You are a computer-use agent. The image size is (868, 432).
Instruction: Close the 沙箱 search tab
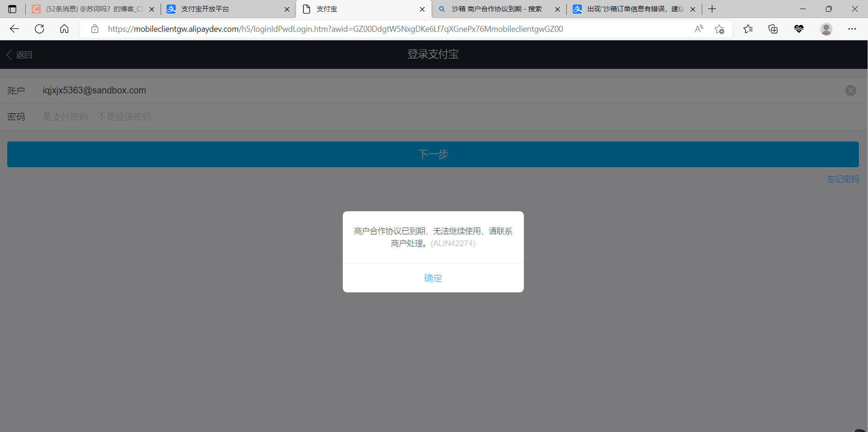pyautogui.click(x=557, y=9)
